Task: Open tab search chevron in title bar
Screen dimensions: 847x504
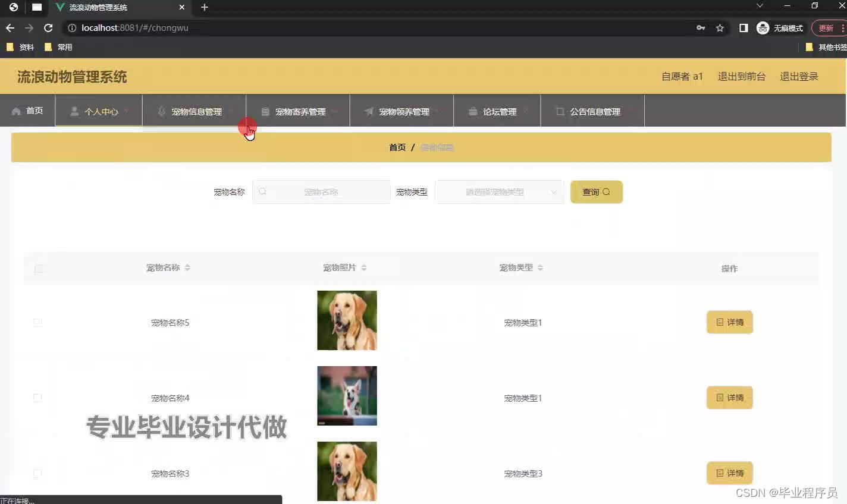Action: pos(760,6)
